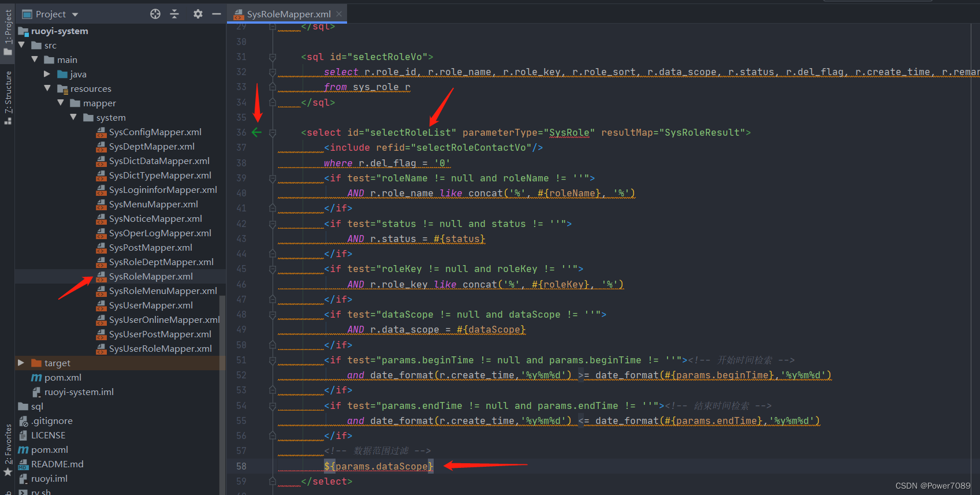Open the Structure side tool window

[x=8, y=97]
